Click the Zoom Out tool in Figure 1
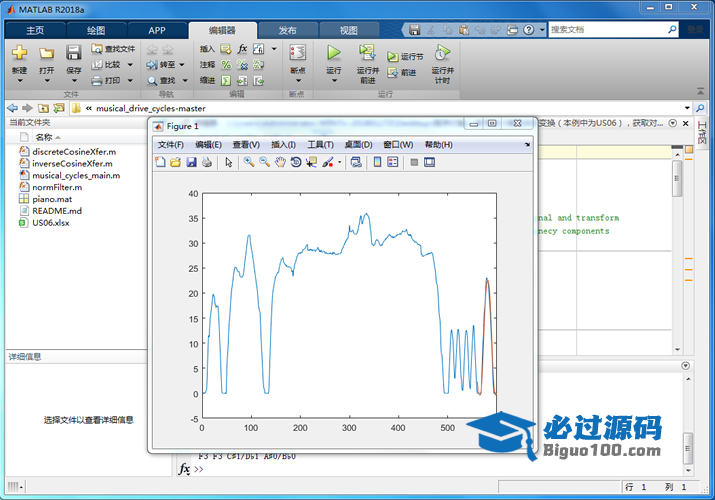The image size is (715, 500). (x=264, y=162)
